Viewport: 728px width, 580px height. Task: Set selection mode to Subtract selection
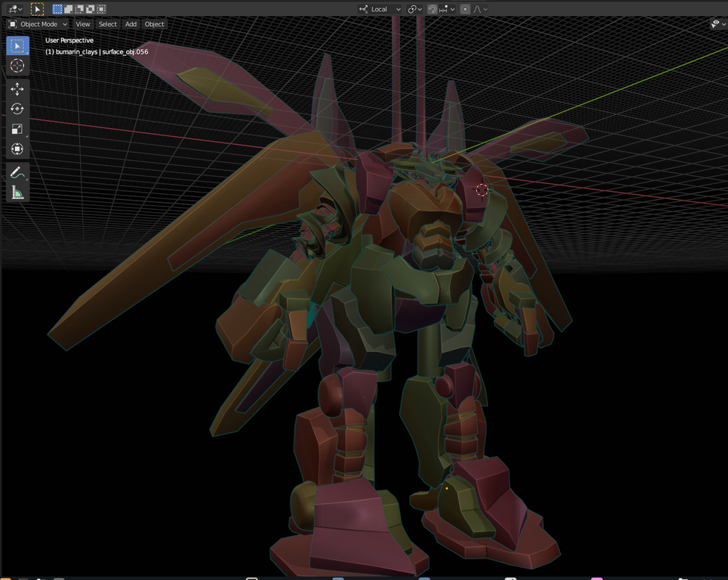(80, 9)
